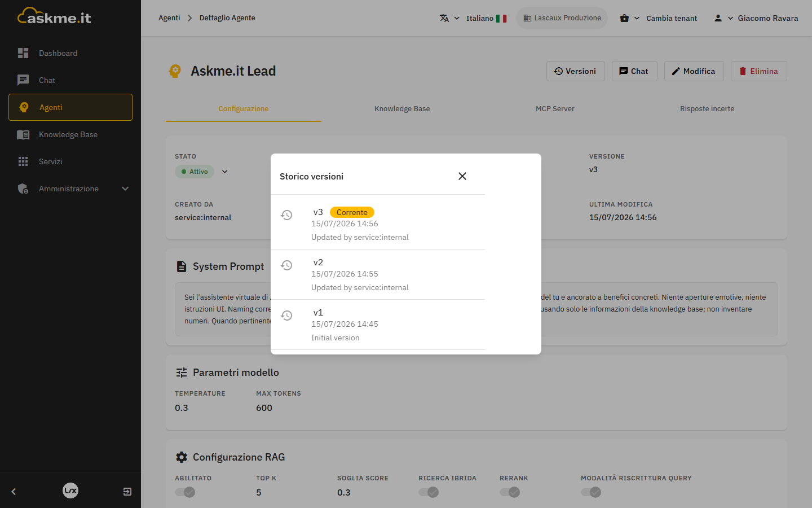This screenshot has height=508, width=812.
Task: Switch to the Configurazione tab
Action: click(x=244, y=109)
